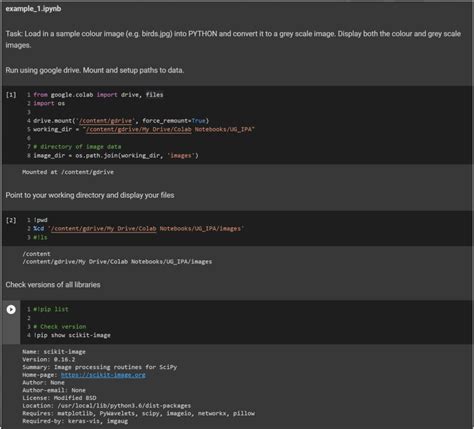Click the 'import os' code line

(x=49, y=104)
